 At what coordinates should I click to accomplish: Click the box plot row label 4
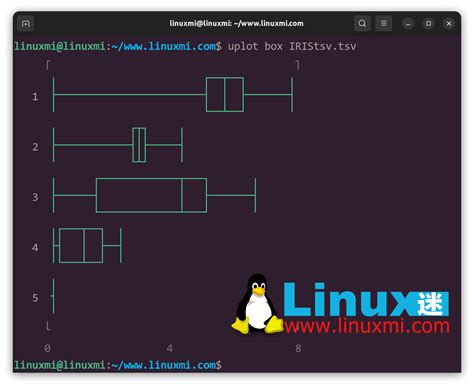pos(35,248)
